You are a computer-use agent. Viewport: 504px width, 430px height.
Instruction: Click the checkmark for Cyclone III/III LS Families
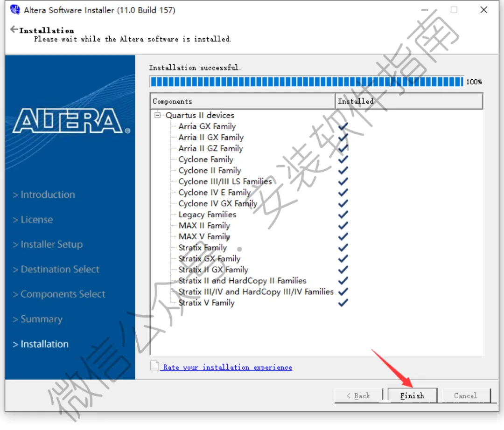coord(343,181)
